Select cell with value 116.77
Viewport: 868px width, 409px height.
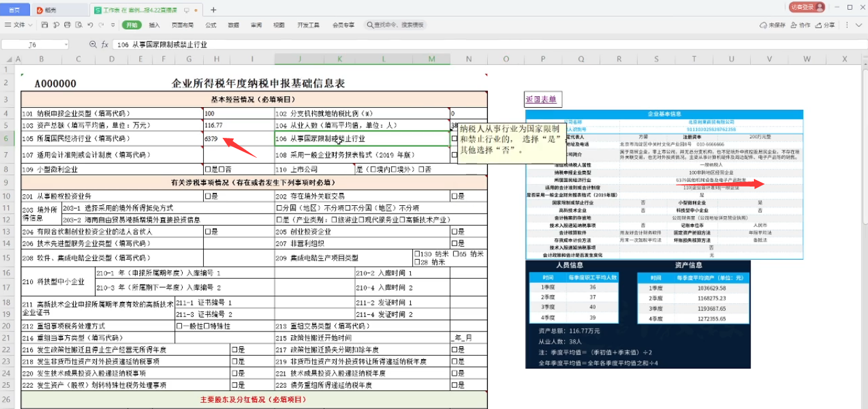click(x=239, y=125)
